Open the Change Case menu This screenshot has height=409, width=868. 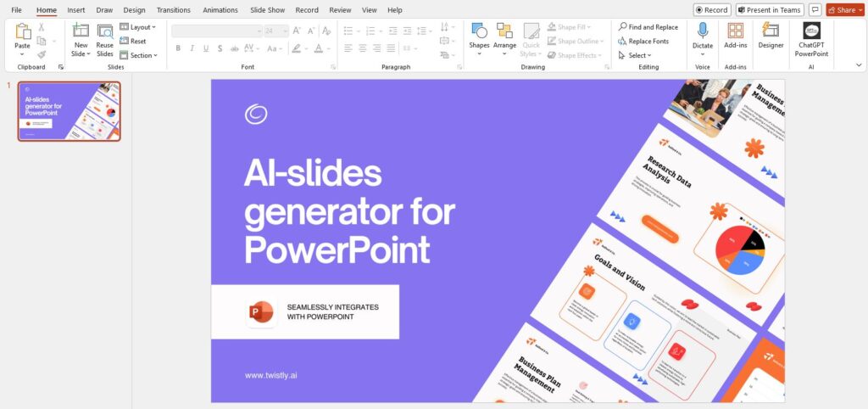[x=275, y=48]
